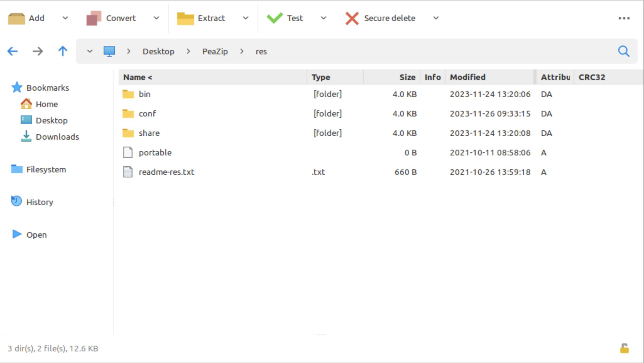Navigate to Desktop in the breadcrumb
This screenshot has height=363, width=644.
click(158, 51)
